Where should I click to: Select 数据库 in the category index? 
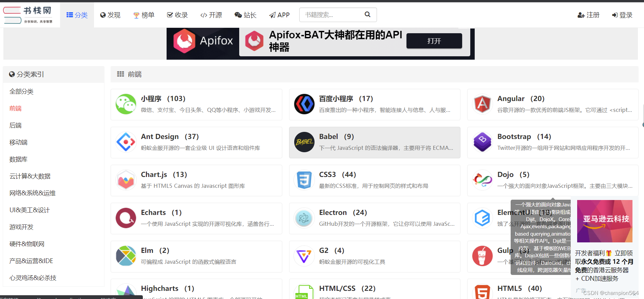(18, 159)
